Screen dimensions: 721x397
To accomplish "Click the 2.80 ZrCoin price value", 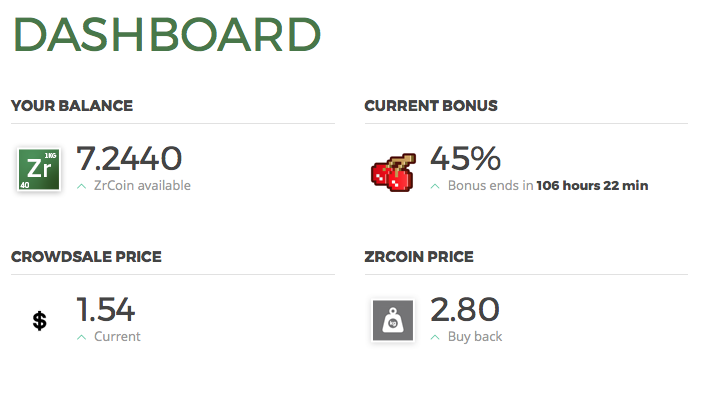I will (x=465, y=309).
